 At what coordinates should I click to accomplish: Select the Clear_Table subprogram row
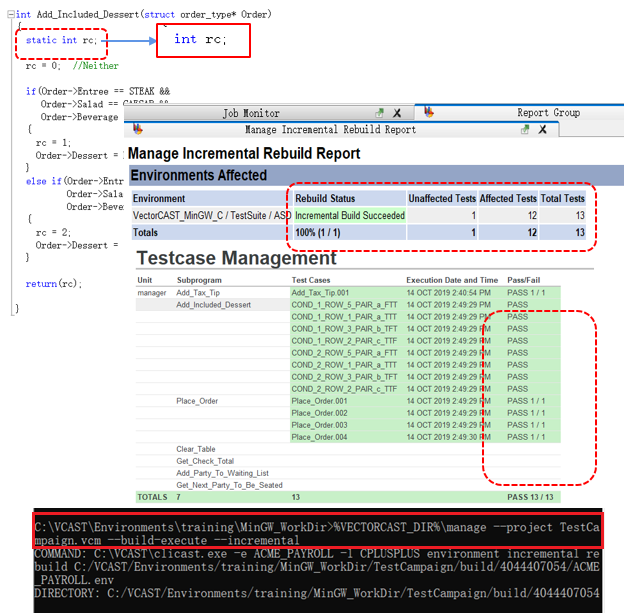[195, 449]
